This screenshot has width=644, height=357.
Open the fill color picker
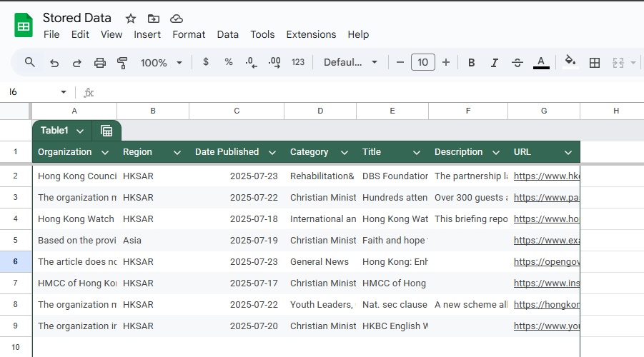570,61
